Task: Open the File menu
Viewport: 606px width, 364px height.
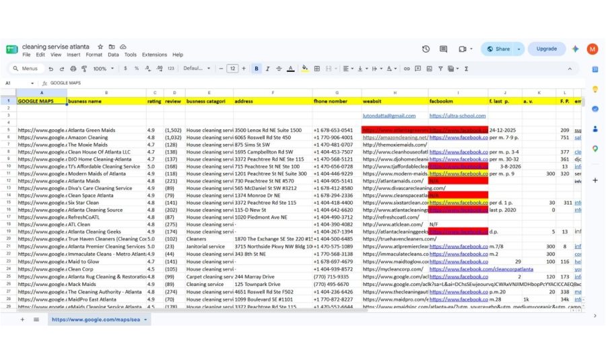Action: pos(26,54)
